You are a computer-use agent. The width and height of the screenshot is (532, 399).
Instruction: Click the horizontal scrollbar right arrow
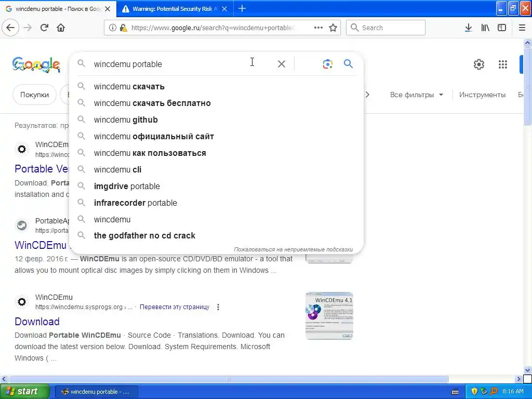[518, 379]
